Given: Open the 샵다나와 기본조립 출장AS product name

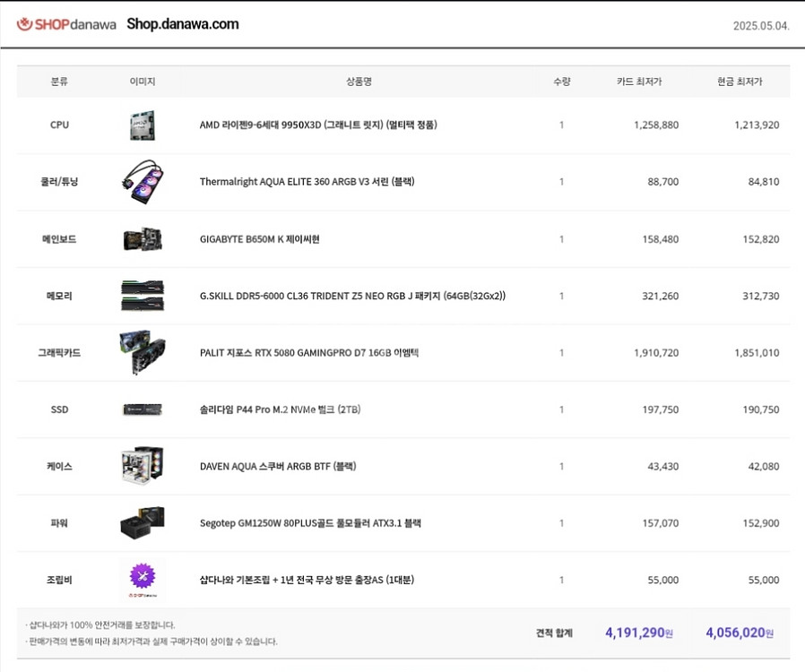Looking at the screenshot, I should 307,580.
